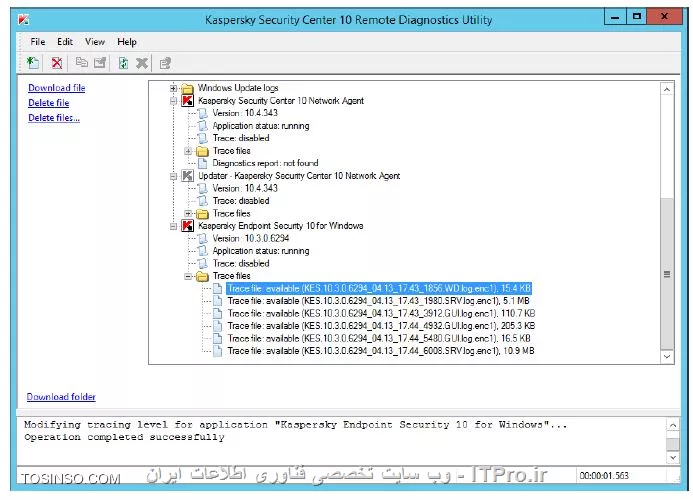The height and width of the screenshot is (500, 693).
Task: Collapse the Kaspersky Endpoint Security 10 for Windows node
Action: click(x=173, y=226)
